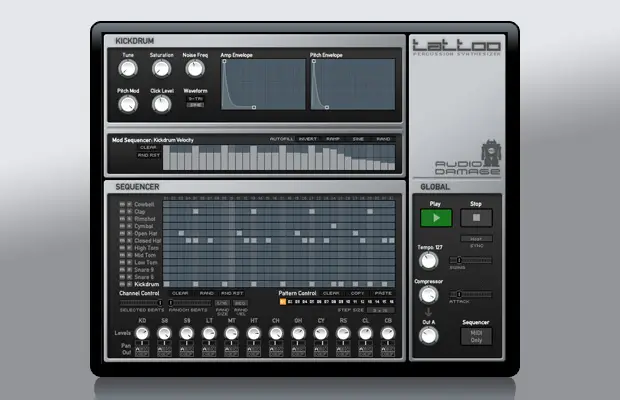Select the Kickdrum channel row
Viewport: 620px width, 400px height.
(147, 284)
